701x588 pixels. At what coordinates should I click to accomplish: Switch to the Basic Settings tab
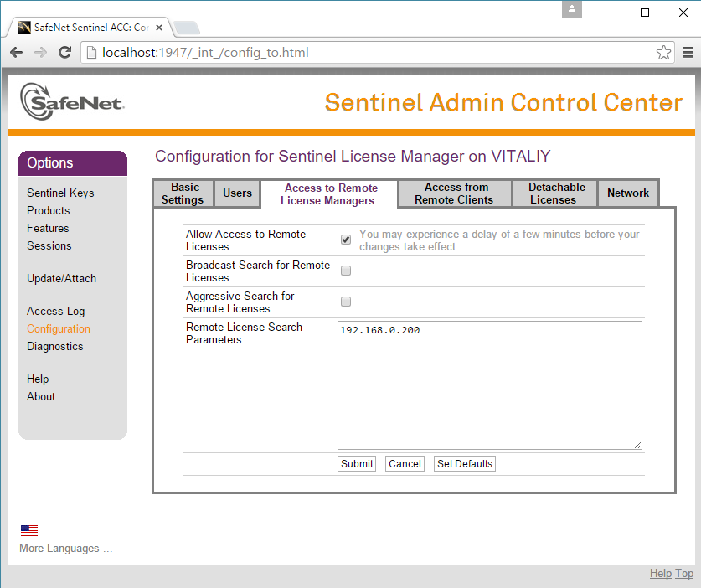click(183, 193)
